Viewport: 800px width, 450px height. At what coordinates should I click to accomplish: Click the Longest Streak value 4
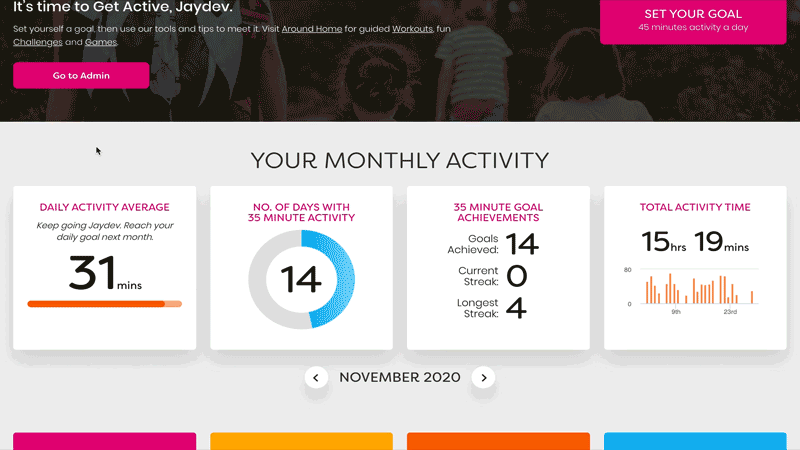click(516, 308)
